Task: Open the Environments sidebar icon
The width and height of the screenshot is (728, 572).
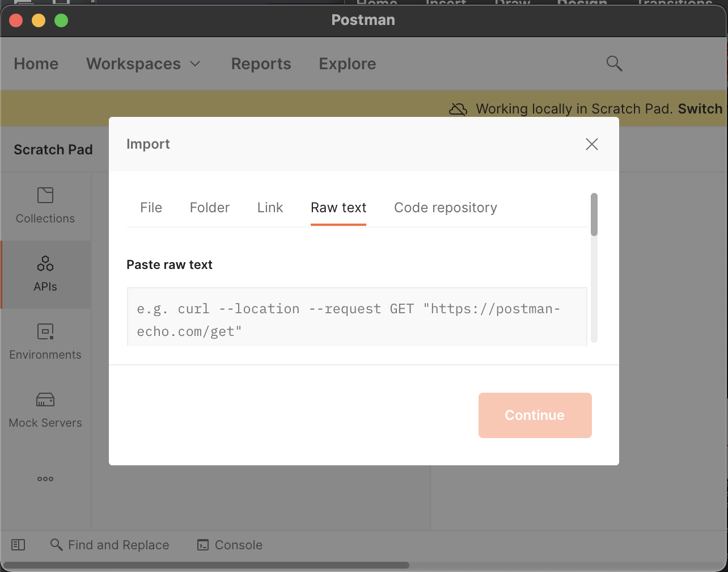Action: click(x=45, y=342)
